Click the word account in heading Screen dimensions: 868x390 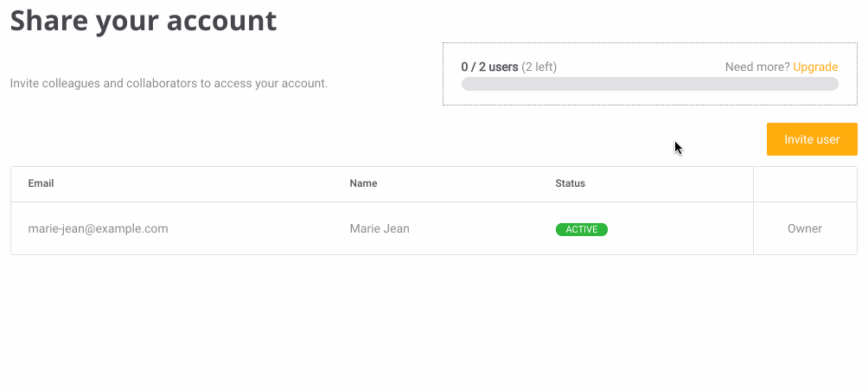[x=222, y=21]
